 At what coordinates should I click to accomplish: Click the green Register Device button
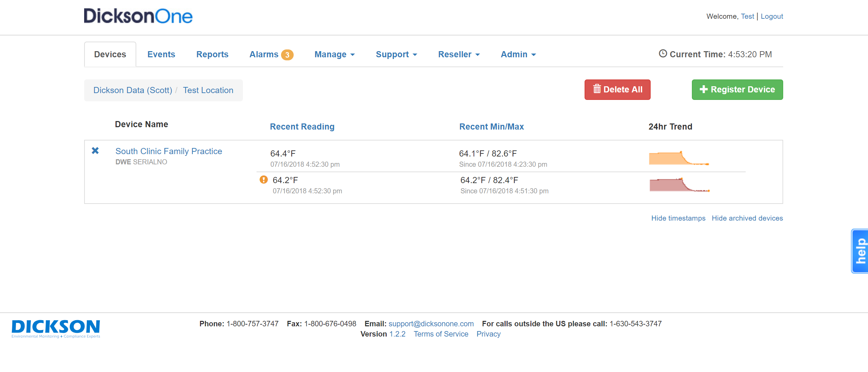point(737,90)
